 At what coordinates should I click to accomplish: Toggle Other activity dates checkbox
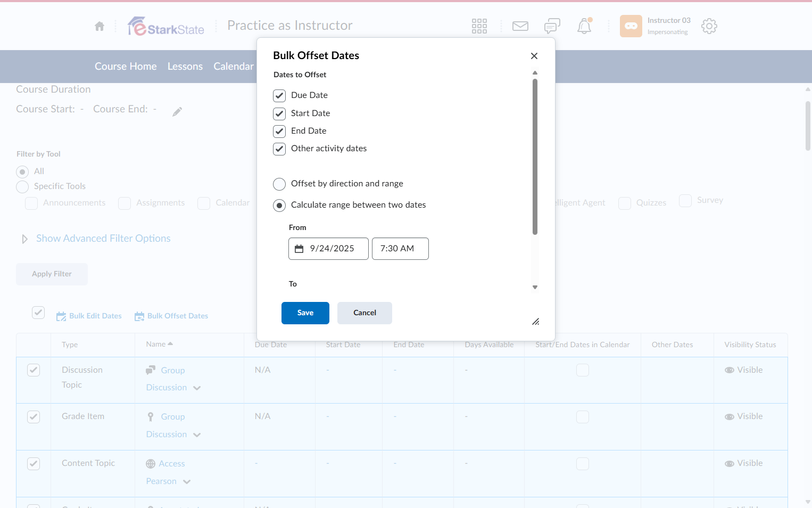tap(279, 149)
